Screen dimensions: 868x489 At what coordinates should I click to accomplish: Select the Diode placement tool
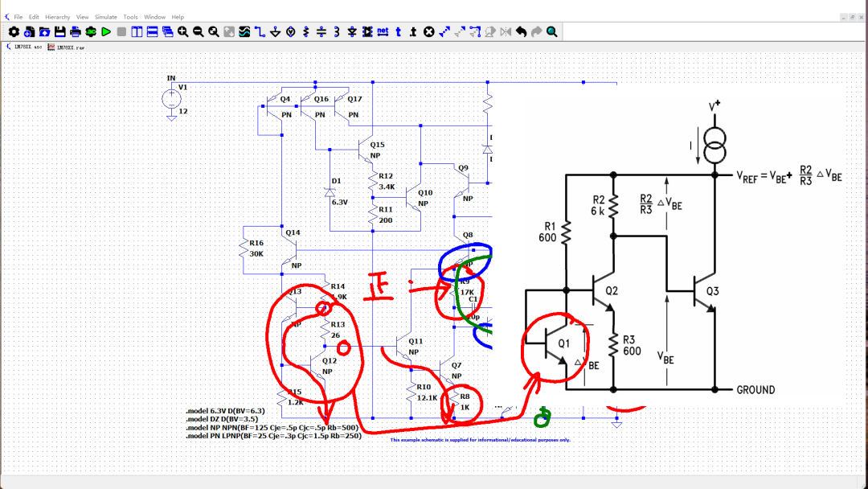pos(352,32)
